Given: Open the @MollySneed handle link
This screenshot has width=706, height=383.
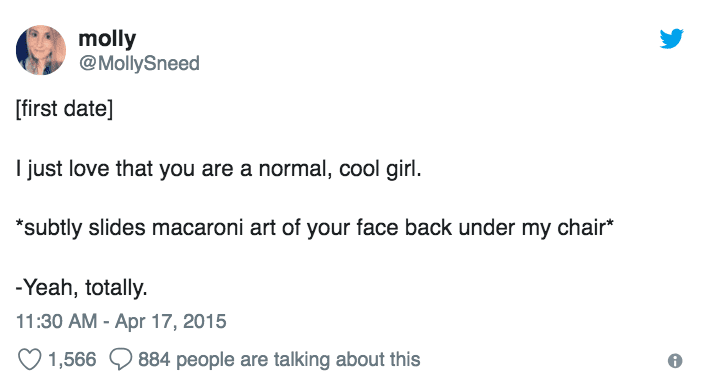Looking at the screenshot, I should point(139,63).
